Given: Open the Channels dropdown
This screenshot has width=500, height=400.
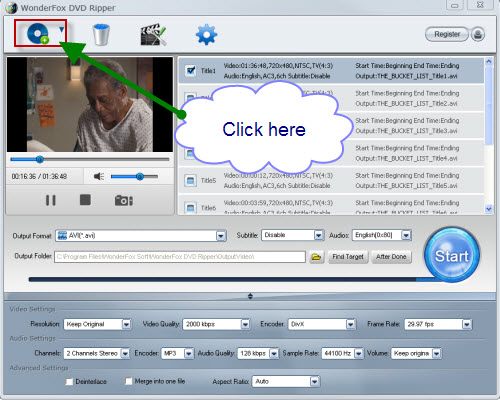Looking at the screenshot, I should pos(125,353).
